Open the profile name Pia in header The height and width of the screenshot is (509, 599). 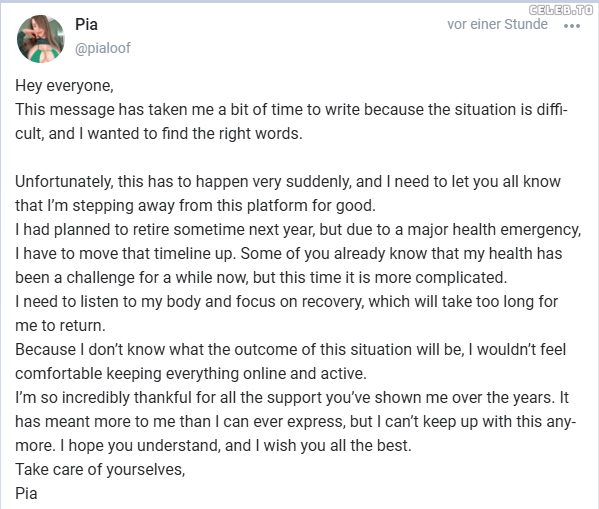[86, 24]
